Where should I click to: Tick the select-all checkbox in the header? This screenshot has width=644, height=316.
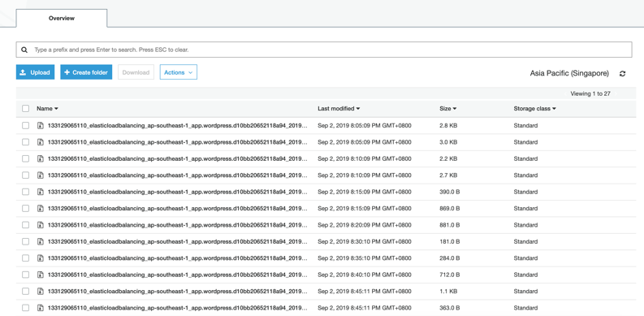(x=25, y=109)
